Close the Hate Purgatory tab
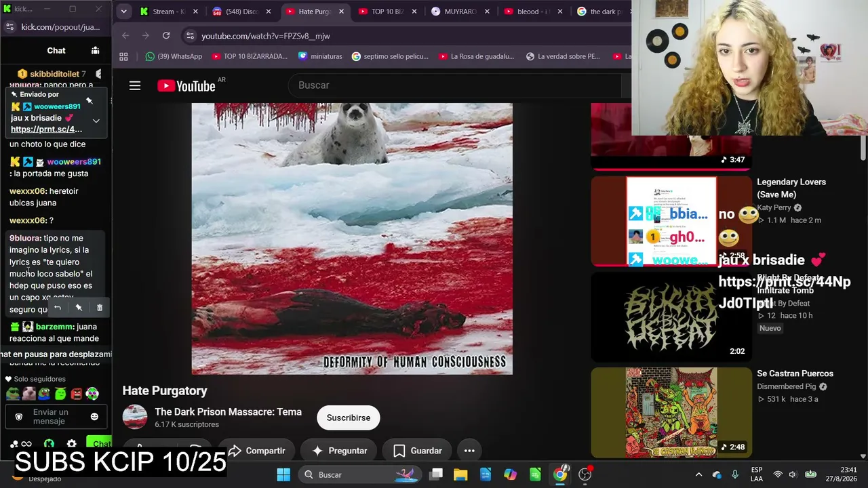 [x=342, y=12]
